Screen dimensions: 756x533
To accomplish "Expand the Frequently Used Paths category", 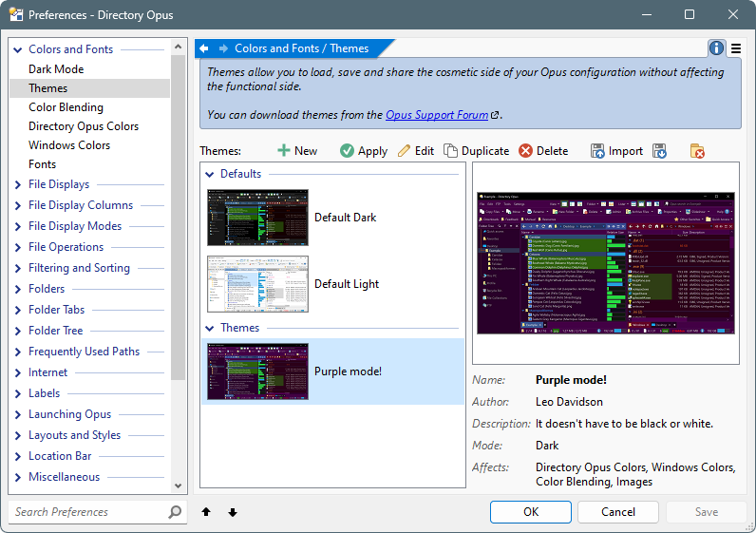I will point(18,352).
